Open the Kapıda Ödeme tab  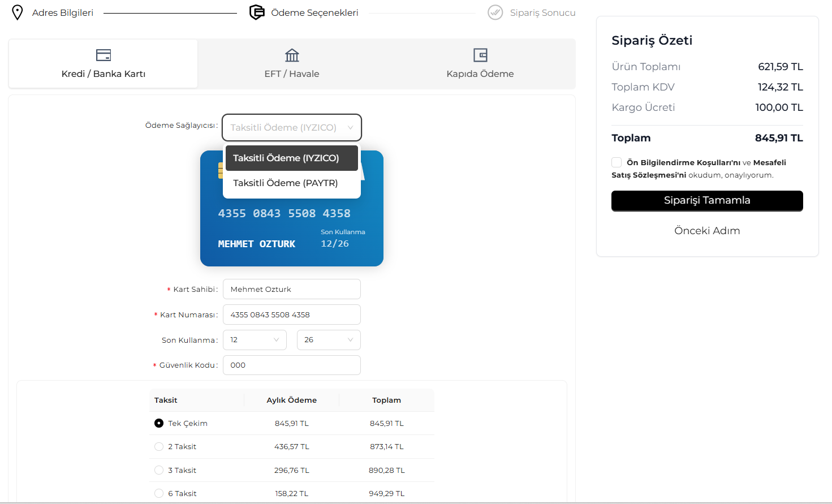(x=480, y=63)
